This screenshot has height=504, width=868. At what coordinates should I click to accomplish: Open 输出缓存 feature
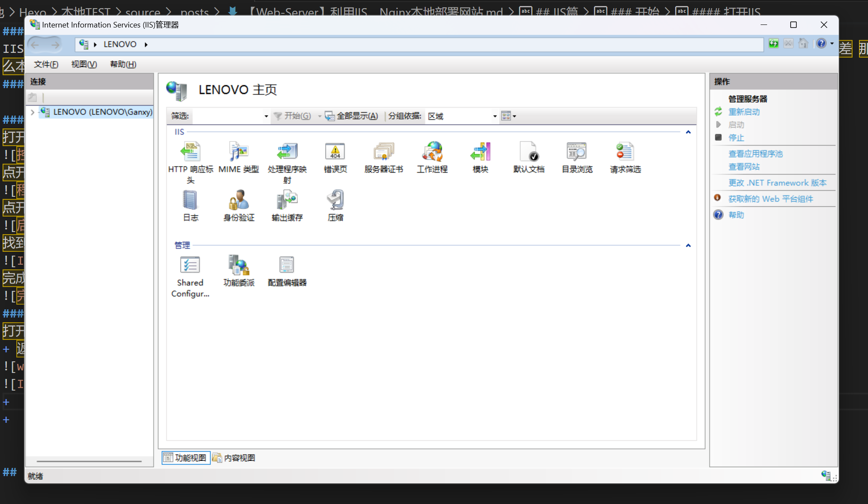click(287, 206)
